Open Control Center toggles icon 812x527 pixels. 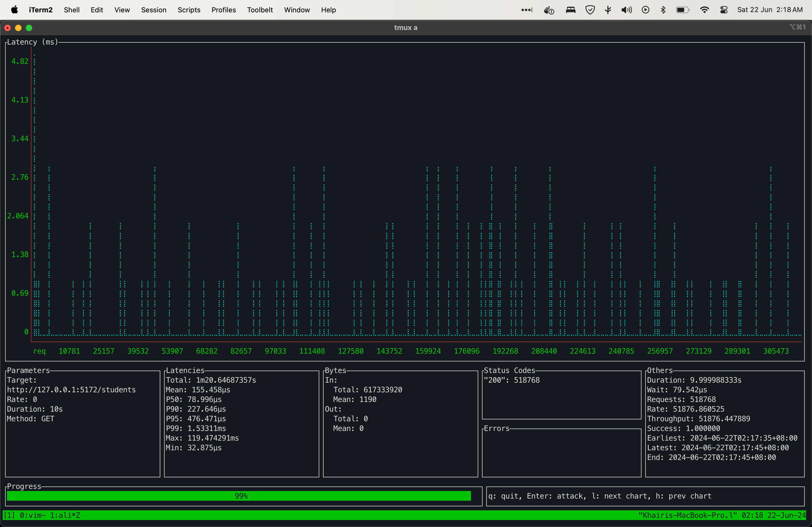(724, 10)
